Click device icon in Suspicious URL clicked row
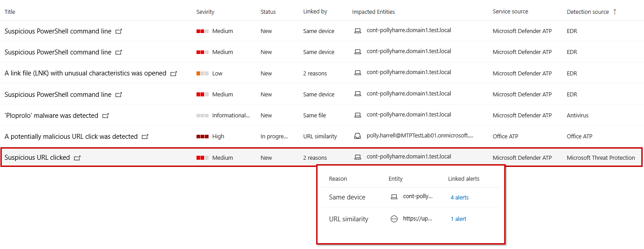644x249 pixels. pos(357,157)
